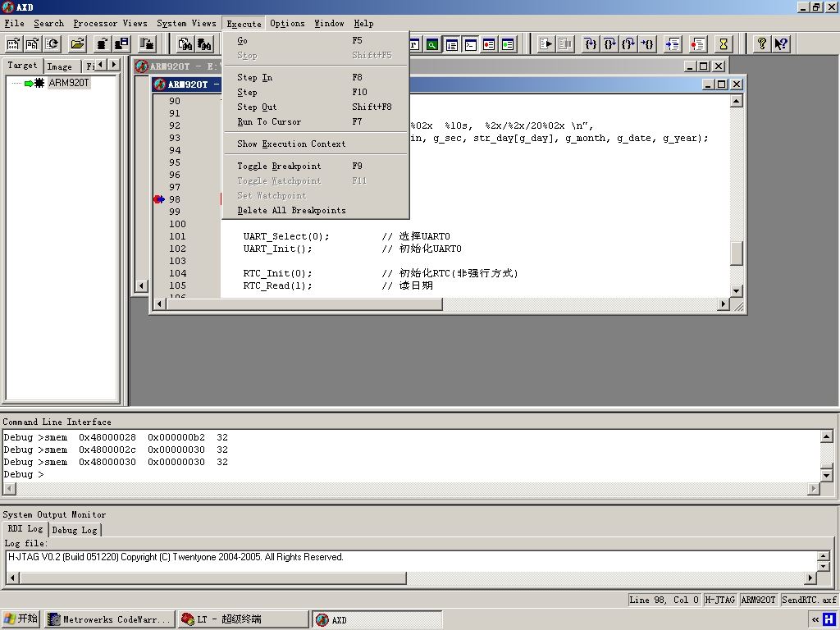Click the Toggle Breakpoint toolbar icon

(x=698, y=44)
